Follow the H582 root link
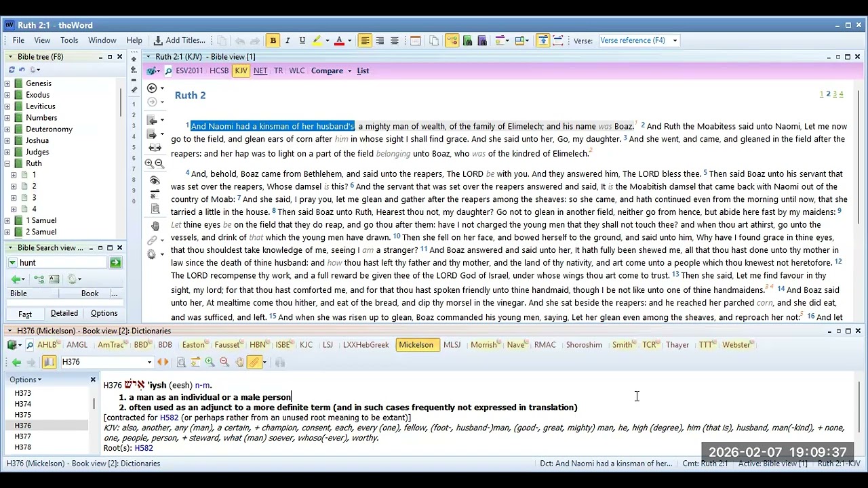 144,449
